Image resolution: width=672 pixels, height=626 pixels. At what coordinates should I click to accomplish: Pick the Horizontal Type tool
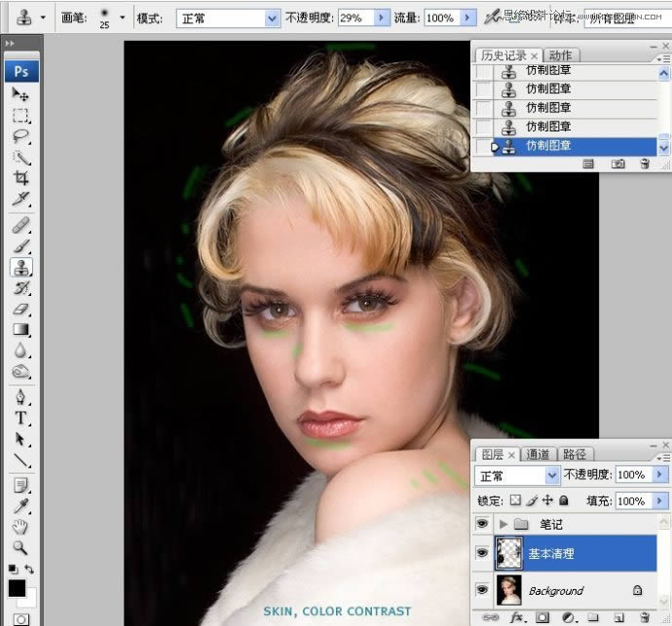click(x=20, y=419)
